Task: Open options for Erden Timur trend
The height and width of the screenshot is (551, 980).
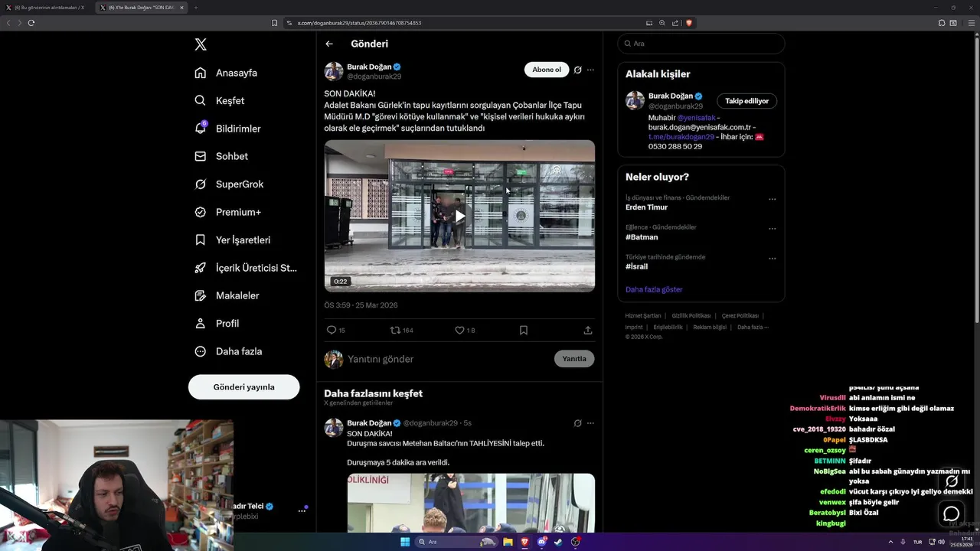Action: coord(772,199)
